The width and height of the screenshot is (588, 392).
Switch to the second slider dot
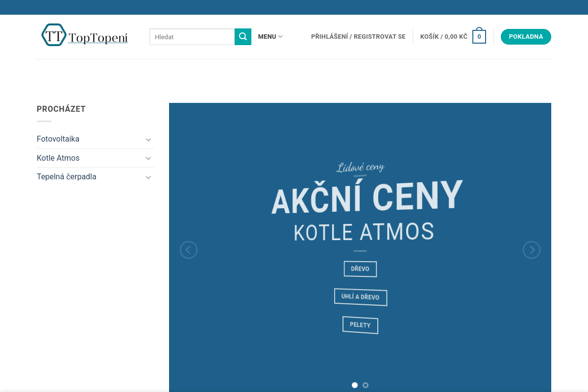pos(366,385)
